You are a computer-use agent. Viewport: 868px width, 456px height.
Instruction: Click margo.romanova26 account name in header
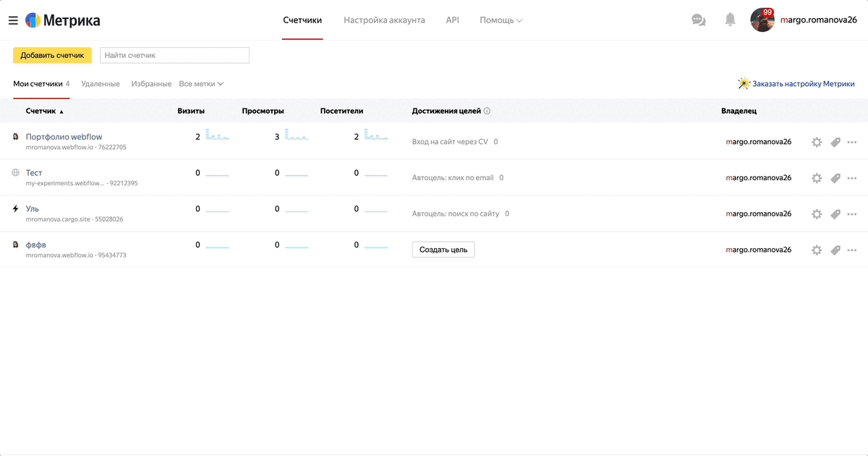(819, 20)
